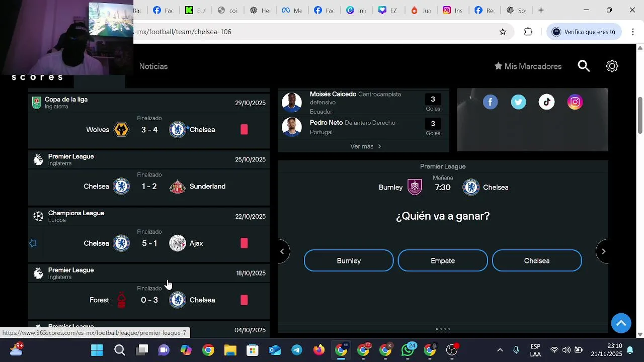Vote Chelsea to win

point(537,261)
